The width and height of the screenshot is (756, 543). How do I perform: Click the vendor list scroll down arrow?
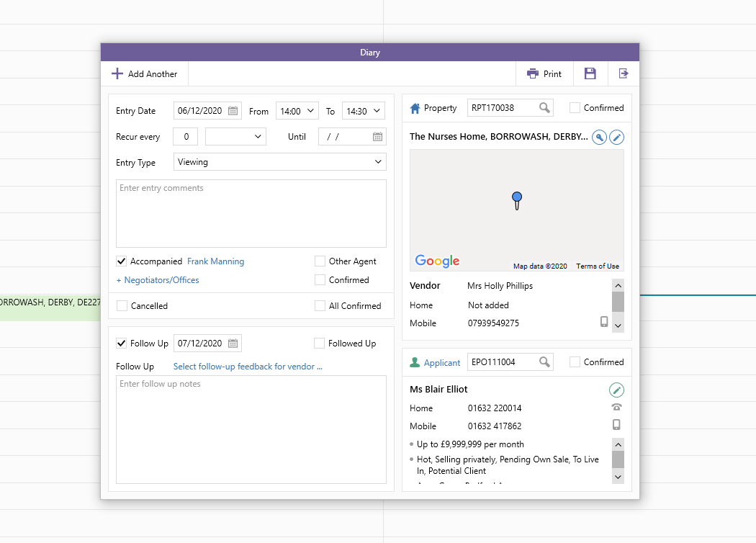coord(618,326)
